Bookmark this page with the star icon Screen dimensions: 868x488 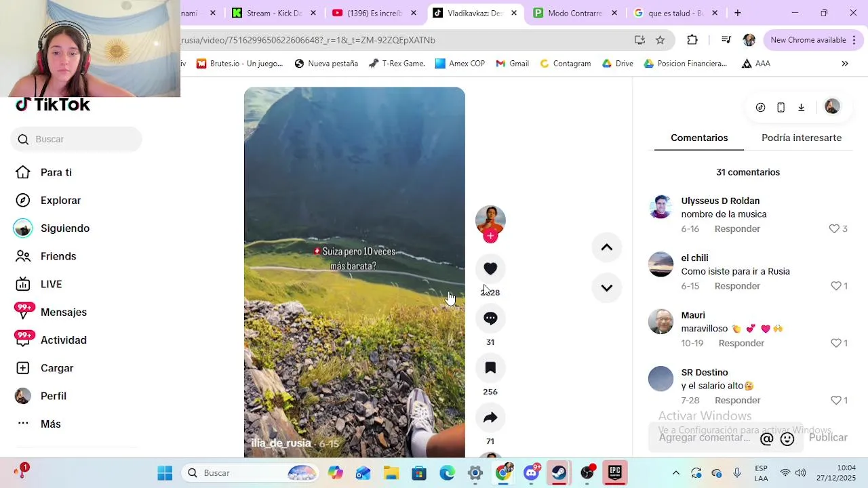point(660,40)
